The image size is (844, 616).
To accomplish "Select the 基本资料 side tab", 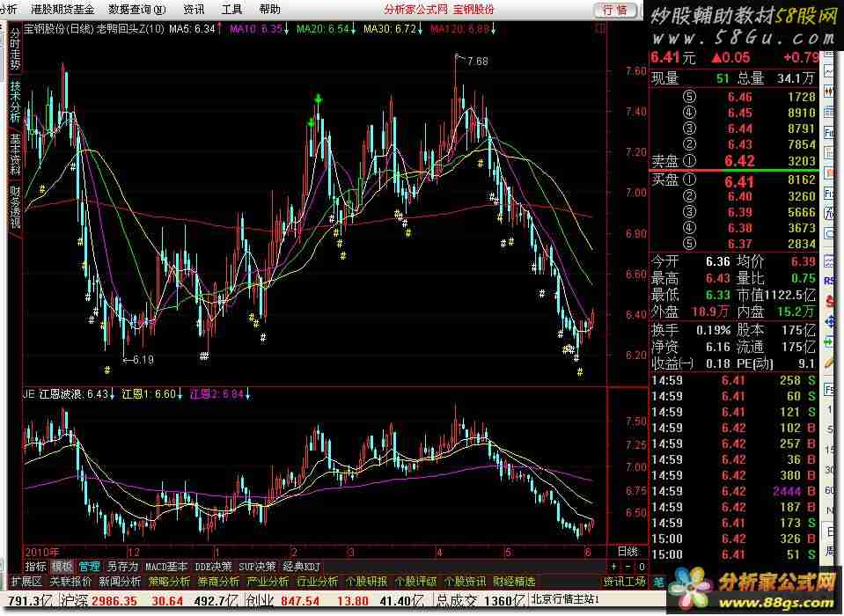I will (15, 154).
